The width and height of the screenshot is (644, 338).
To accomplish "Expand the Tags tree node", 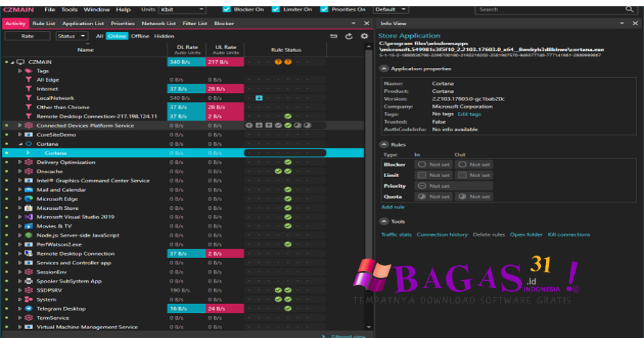I will pyautogui.click(x=19, y=71).
